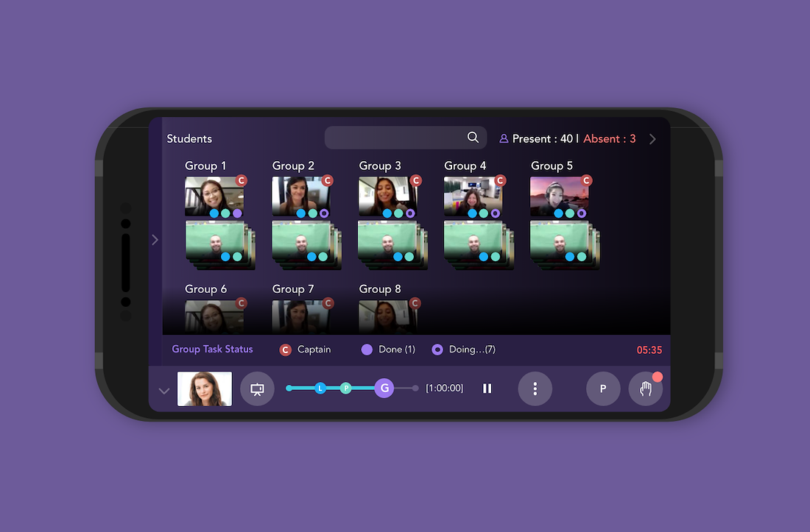The image size is (810, 532).
Task: Pause the lesson timer
Action: [x=487, y=388]
